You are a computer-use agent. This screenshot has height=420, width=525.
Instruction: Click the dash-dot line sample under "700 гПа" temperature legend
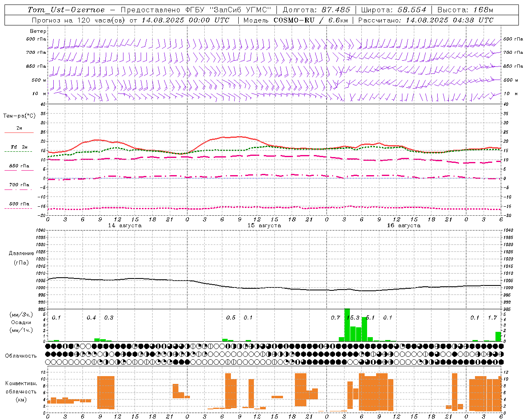click(x=18, y=189)
